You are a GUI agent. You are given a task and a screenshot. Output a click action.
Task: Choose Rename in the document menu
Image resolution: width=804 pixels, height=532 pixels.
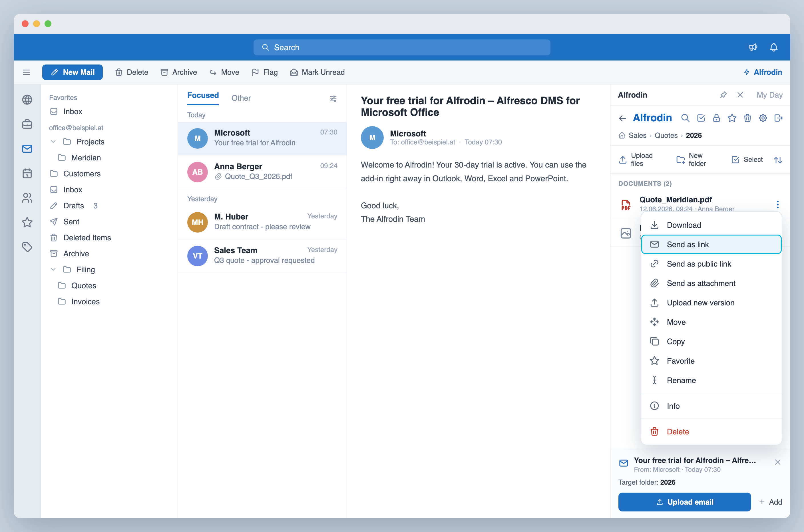[711, 380]
